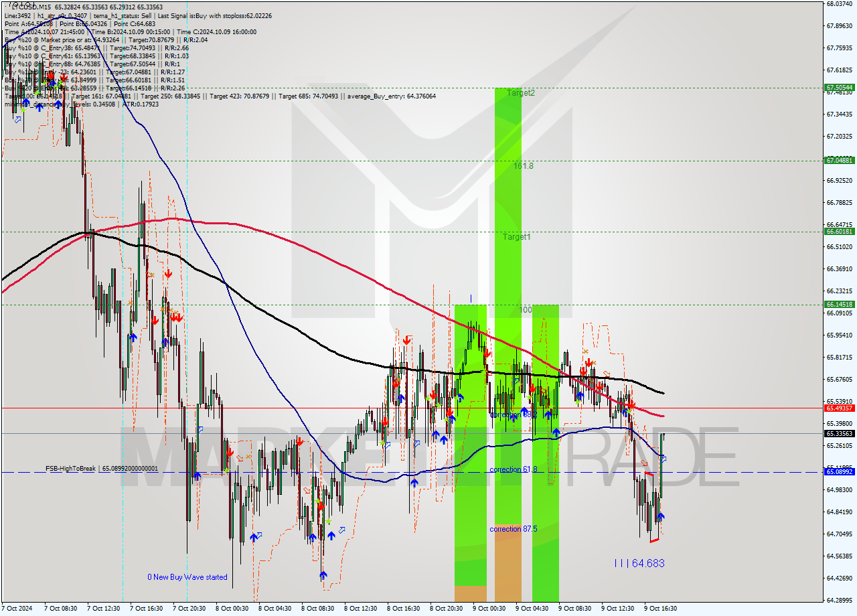Click the green 67.04881 price tag
This screenshot has height=616, width=857.
click(x=840, y=160)
